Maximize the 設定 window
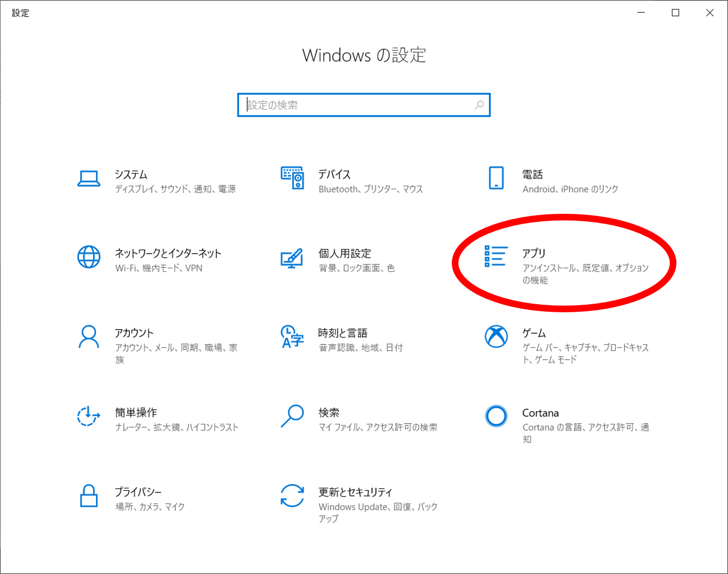This screenshot has height=574, width=728. click(x=675, y=13)
